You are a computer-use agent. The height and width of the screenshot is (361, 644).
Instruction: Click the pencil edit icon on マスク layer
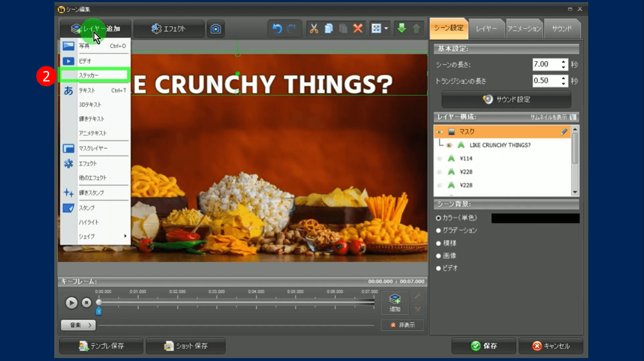point(564,132)
